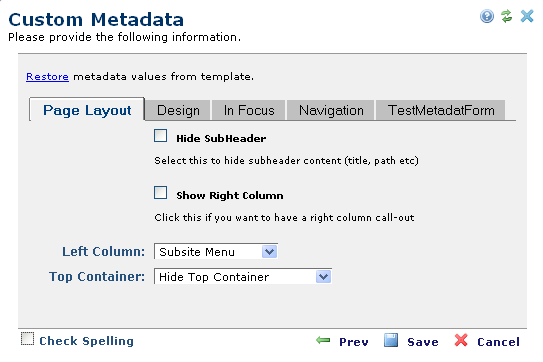The width and height of the screenshot is (543, 362).
Task: Click the green Prev arrow icon
Action: [x=323, y=341]
